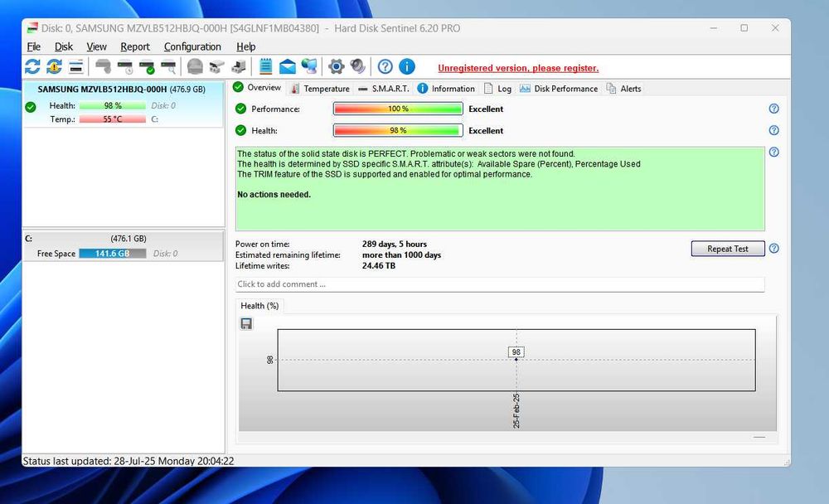Switch to the Temperature tab
This screenshot has width=829, height=504.
(x=320, y=89)
